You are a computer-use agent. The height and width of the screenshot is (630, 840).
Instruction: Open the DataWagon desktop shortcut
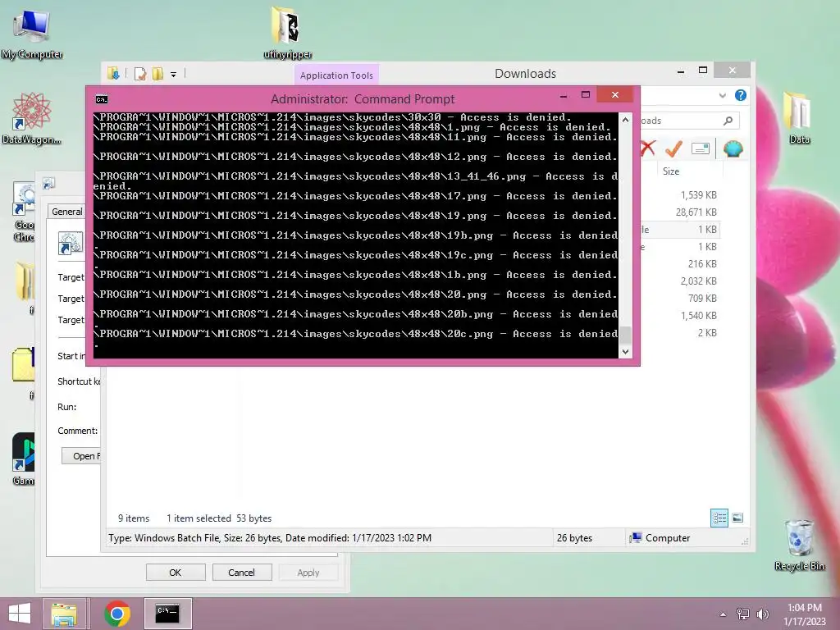point(32,118)
